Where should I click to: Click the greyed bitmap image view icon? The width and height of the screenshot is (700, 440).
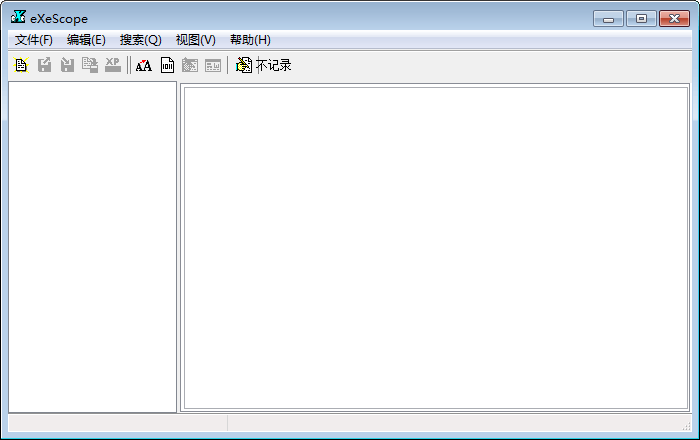tap(190, 65)
